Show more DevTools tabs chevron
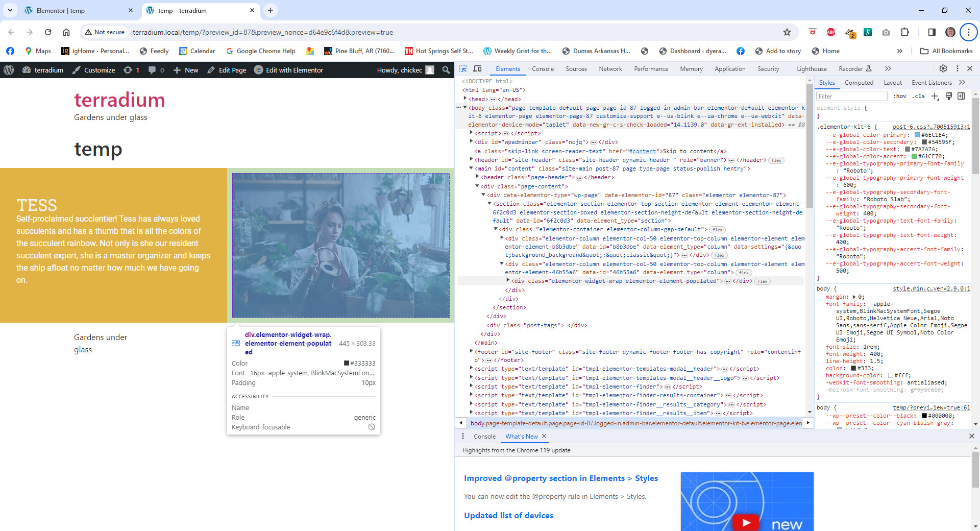980x531 pixels. click(888, 68)
